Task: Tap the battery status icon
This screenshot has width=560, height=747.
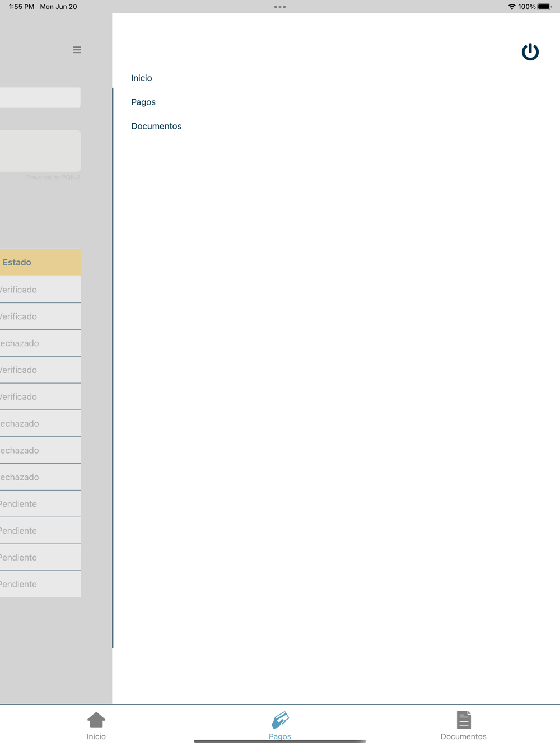Action: click(544, 7)
